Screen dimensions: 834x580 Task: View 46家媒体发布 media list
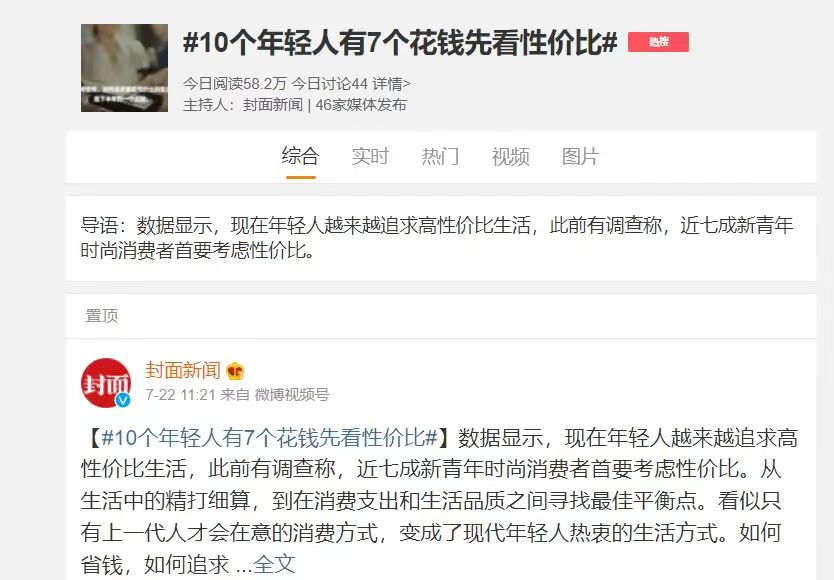click(x=361, y=105)
